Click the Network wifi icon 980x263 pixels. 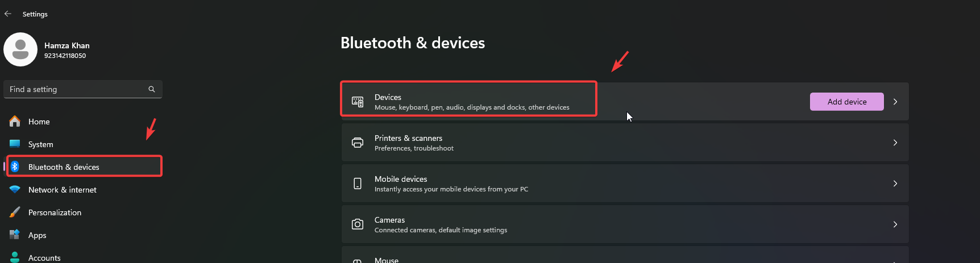pyautogui.click(x=15, y=190)
